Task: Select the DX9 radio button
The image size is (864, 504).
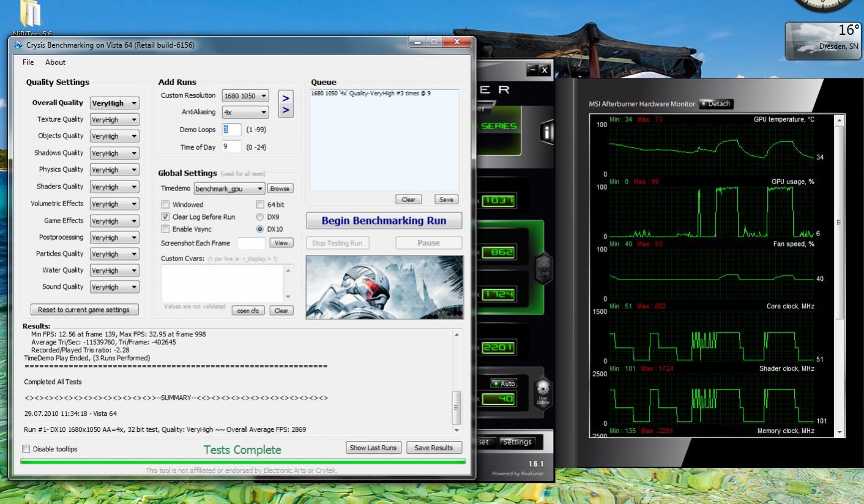Action: (260, 217)
